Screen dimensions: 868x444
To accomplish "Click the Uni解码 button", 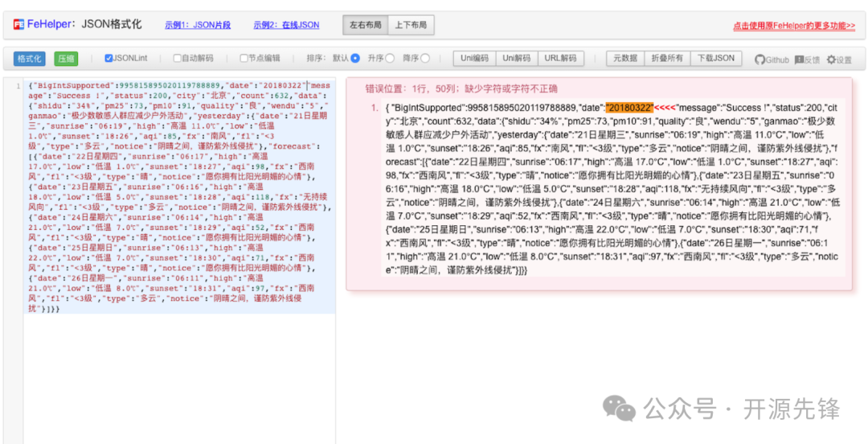I will [x=517, y=58].
